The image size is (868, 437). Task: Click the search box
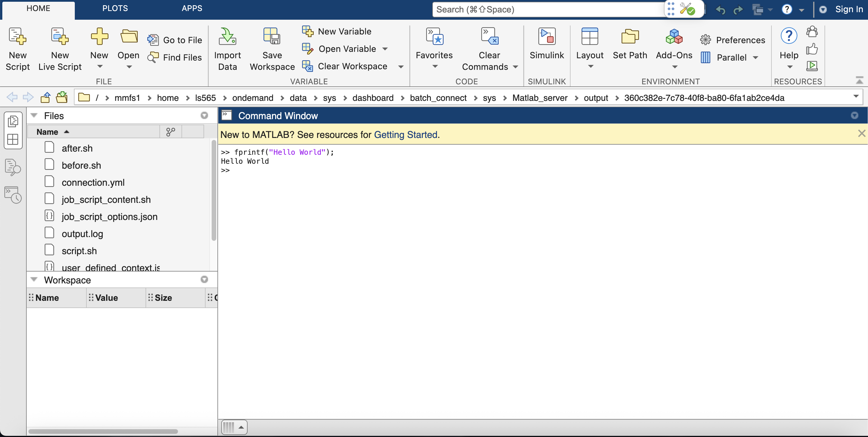point(548,10)
